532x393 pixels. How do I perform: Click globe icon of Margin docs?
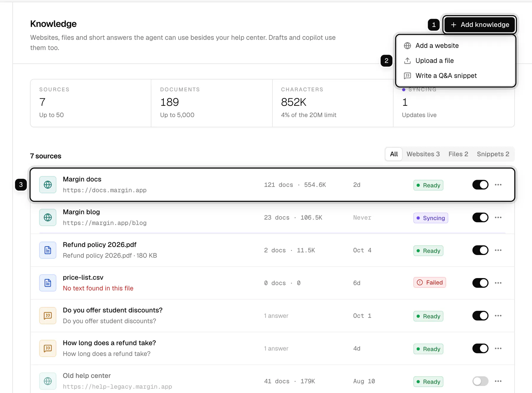[x=48, y=185]
